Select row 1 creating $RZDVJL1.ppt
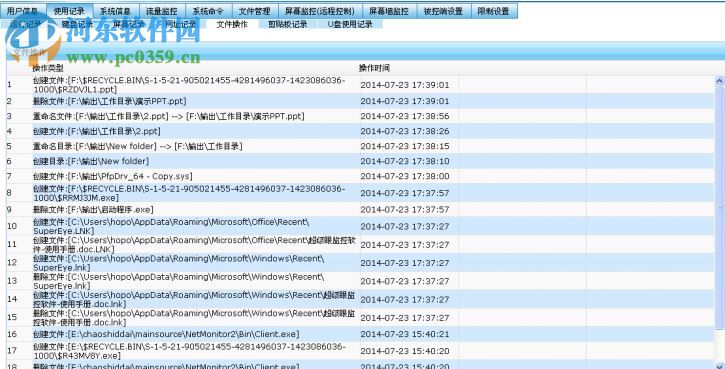This screenshot has height=369, width=725. (x=360, y=85)
